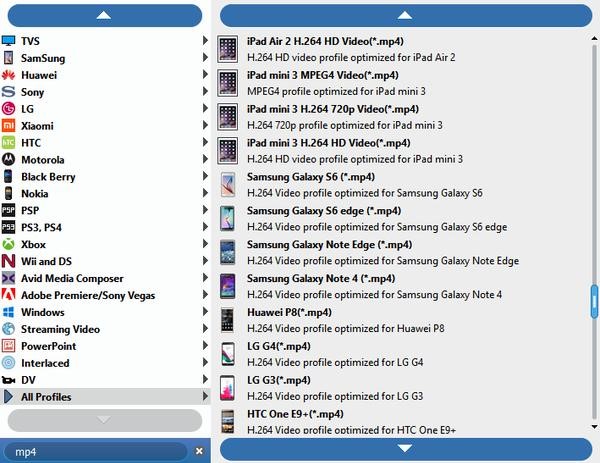This screenshot has width=600, height=463.
Task: Clear the mp4 search with X
Action: click(199, 451)
